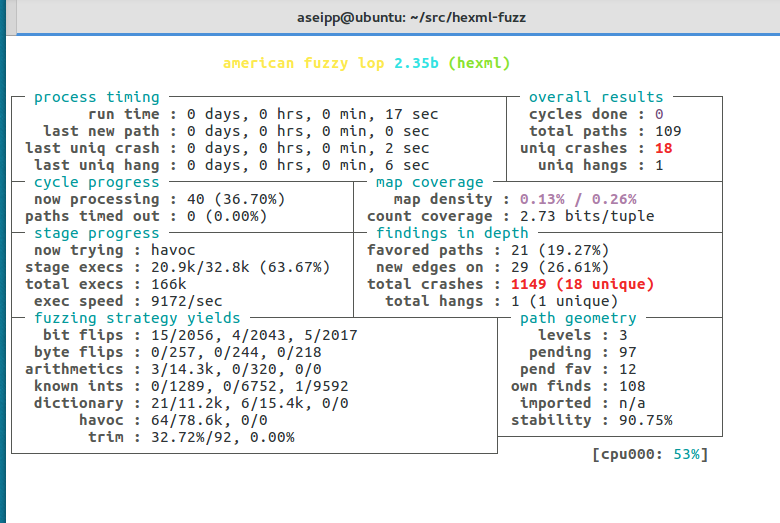Select the 'american fuzzy lop 2.35b (hexml)' banner

tap(366, 63)
